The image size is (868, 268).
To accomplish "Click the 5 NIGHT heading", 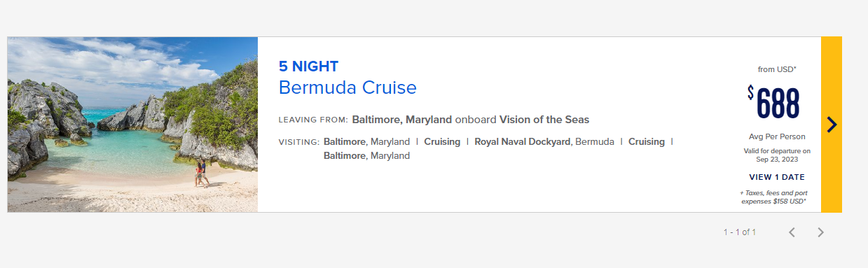I will click(308, 66).
